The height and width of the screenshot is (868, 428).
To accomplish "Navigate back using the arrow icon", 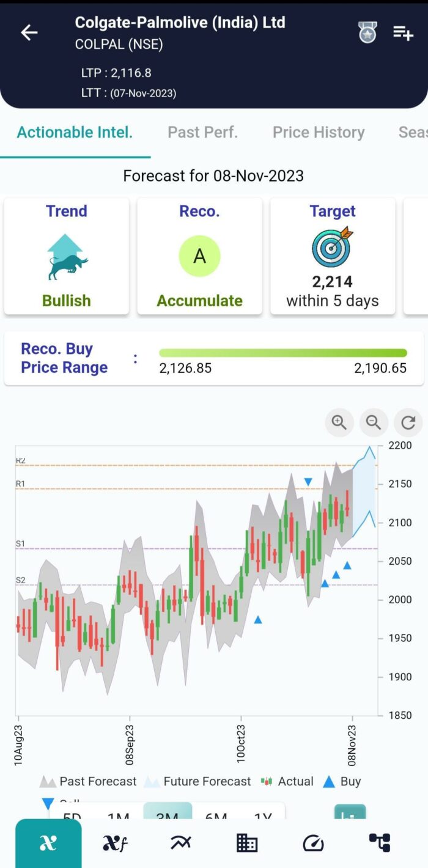I will (29, 32).
